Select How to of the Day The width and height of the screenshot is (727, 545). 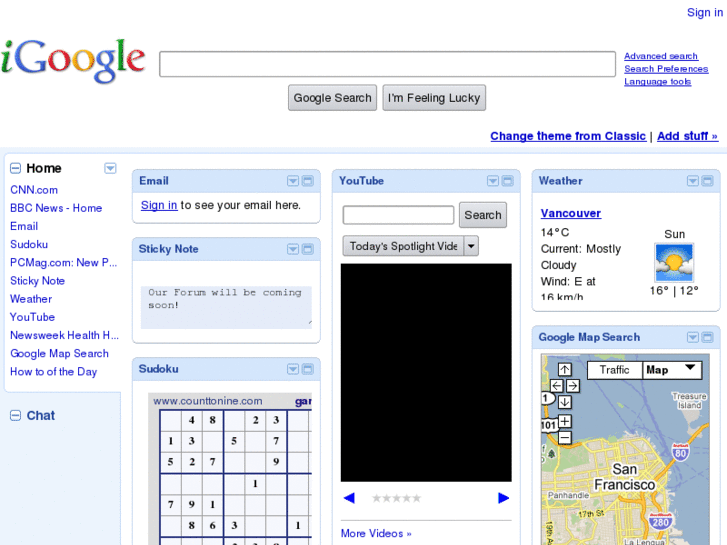click(54, 372)
